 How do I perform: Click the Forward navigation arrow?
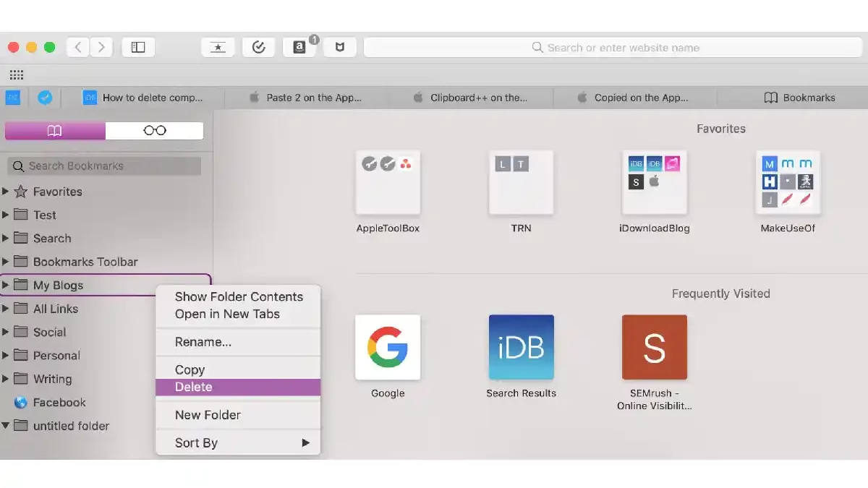pyautogui.click(x=101, y=47)
